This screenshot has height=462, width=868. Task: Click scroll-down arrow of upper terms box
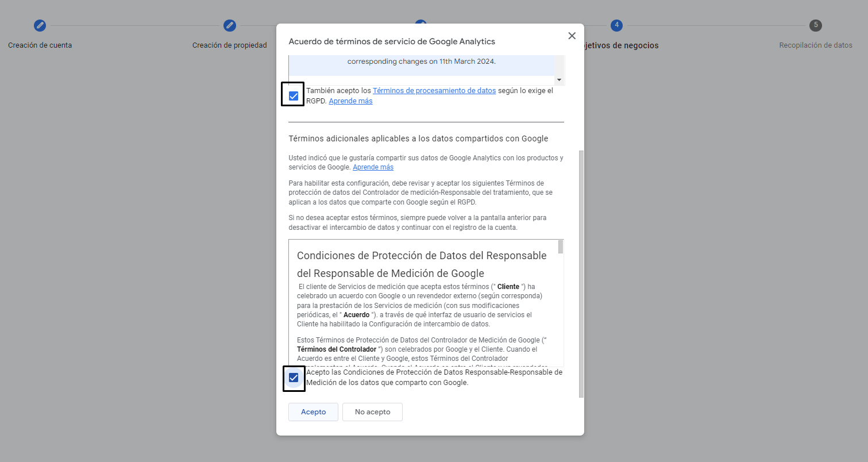(x=559, y=80)
